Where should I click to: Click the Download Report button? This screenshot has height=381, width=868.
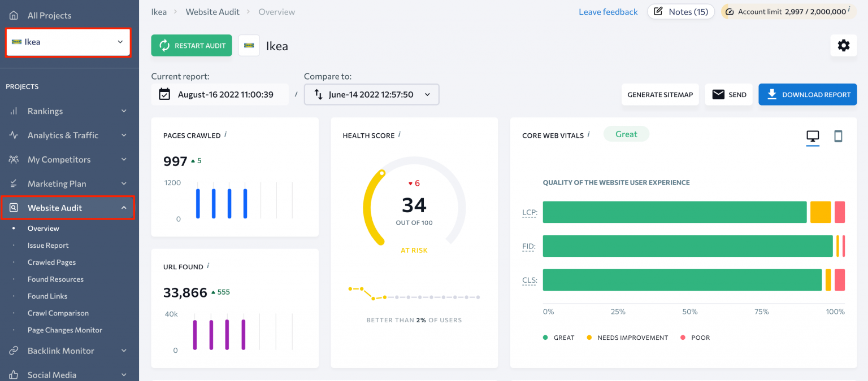point(808,95)
